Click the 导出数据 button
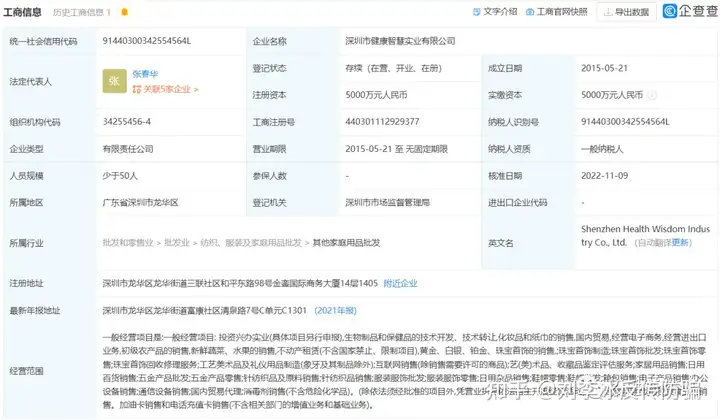 [x=627, y=12]
